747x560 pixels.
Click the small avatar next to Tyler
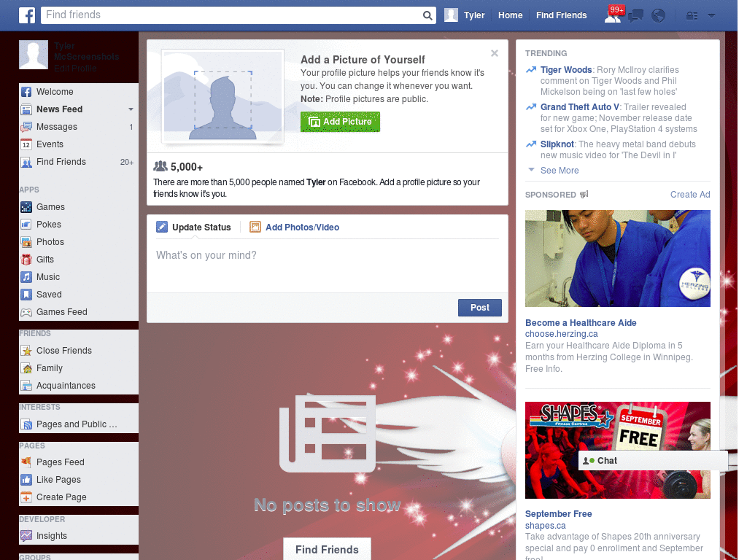coord(451,15)
